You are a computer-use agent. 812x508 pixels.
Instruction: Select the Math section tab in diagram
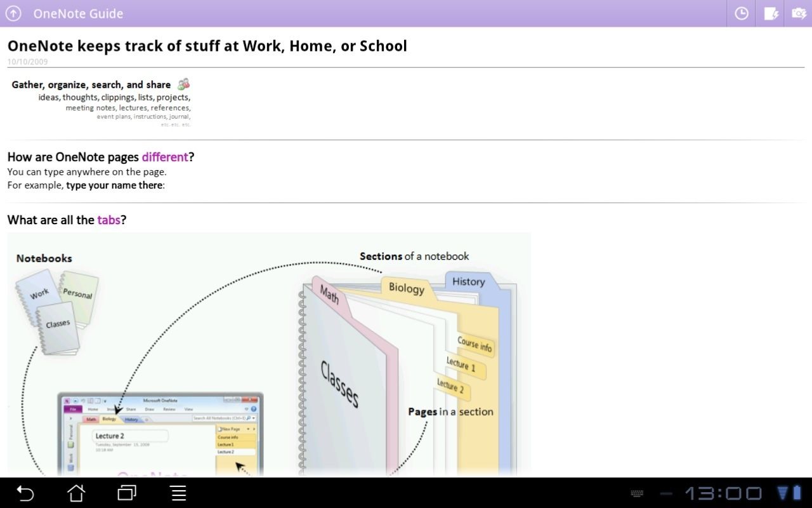pos(331,295)
